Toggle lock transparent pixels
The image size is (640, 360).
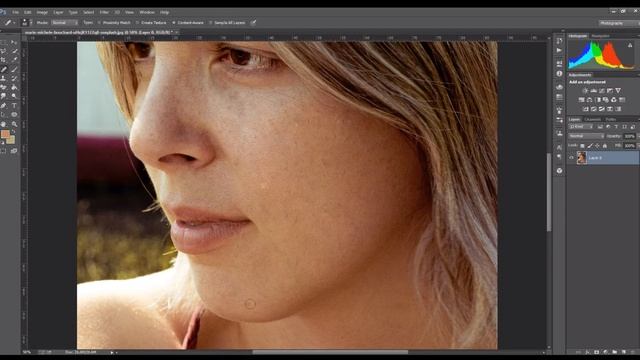pyautogui.click(x=582, y=146)
